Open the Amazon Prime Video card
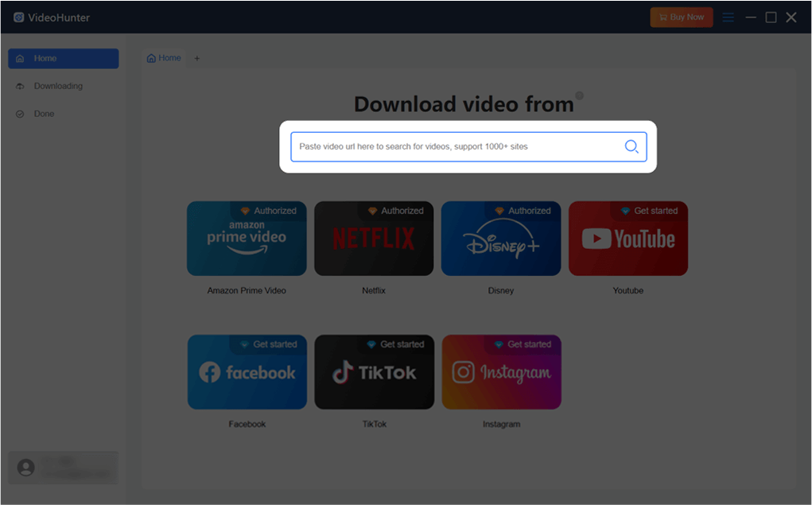The height and width of the screenshot is (505, 812). tap(247, 239)
